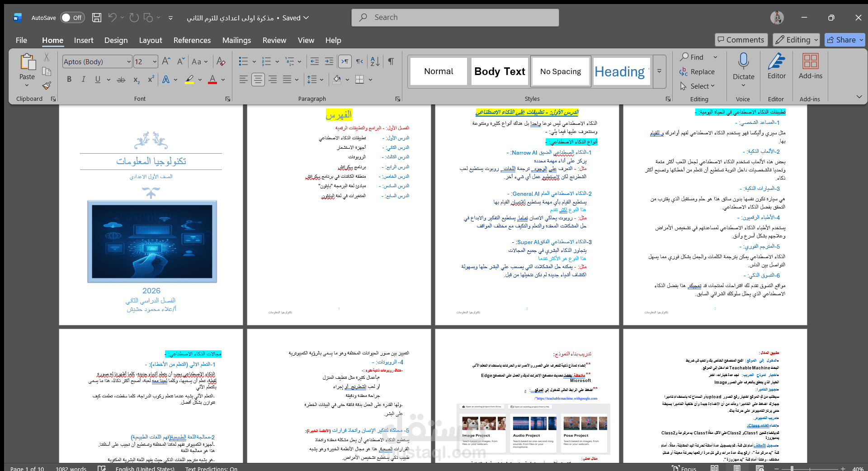Switch to the Layout tab
Screen dimensions: 868x471
point(151,40)
